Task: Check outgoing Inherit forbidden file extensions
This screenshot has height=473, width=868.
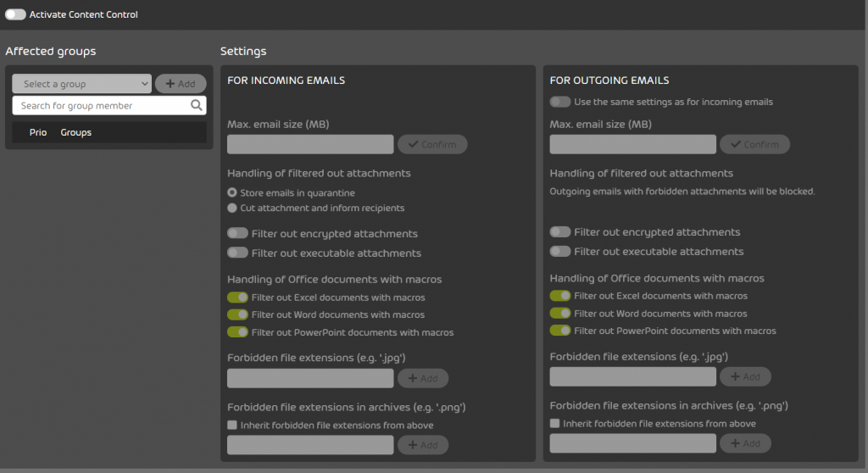Action: (554, 424)
